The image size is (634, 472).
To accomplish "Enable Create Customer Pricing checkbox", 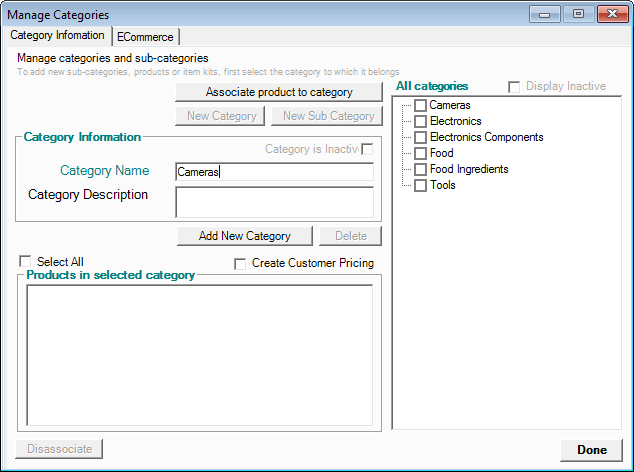I will click(x=240, y=264).
